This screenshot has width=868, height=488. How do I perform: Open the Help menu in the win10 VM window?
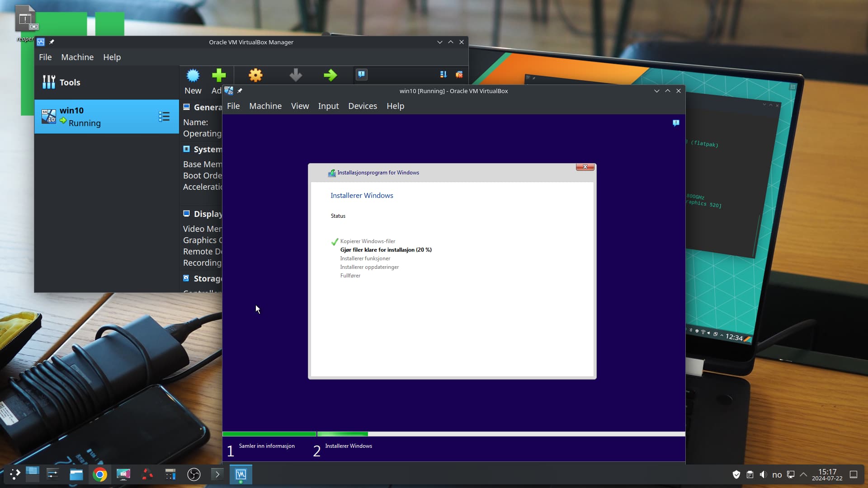tap(395, 106)
